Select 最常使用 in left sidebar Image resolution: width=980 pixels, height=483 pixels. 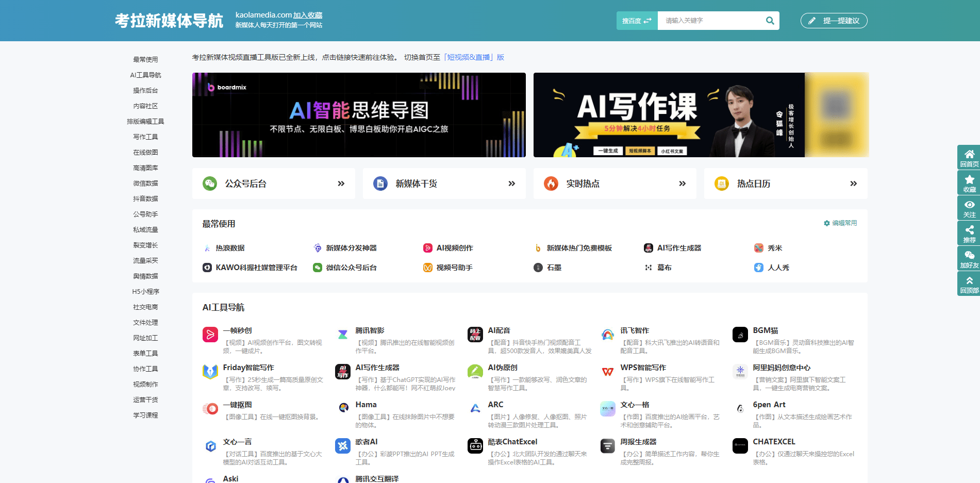click(145, 59)
